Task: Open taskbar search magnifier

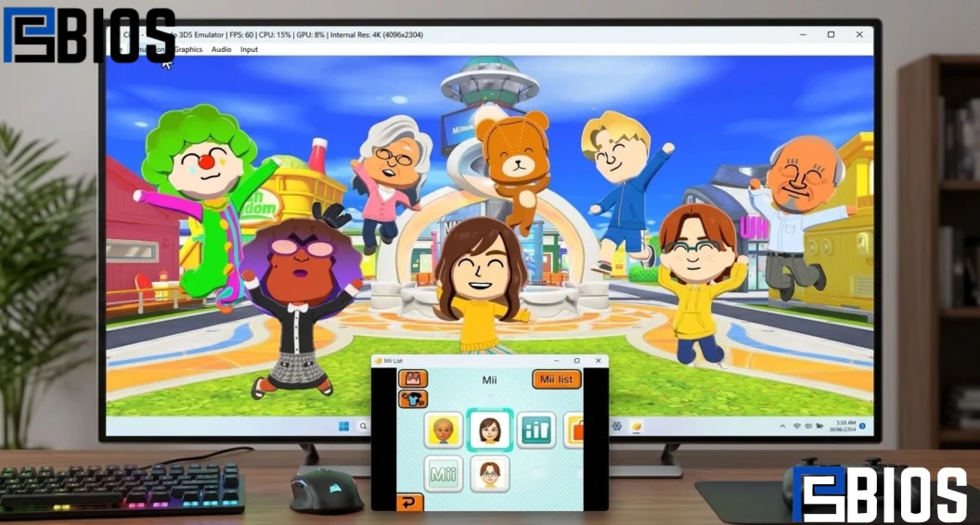Action: [x=363, y=427]
